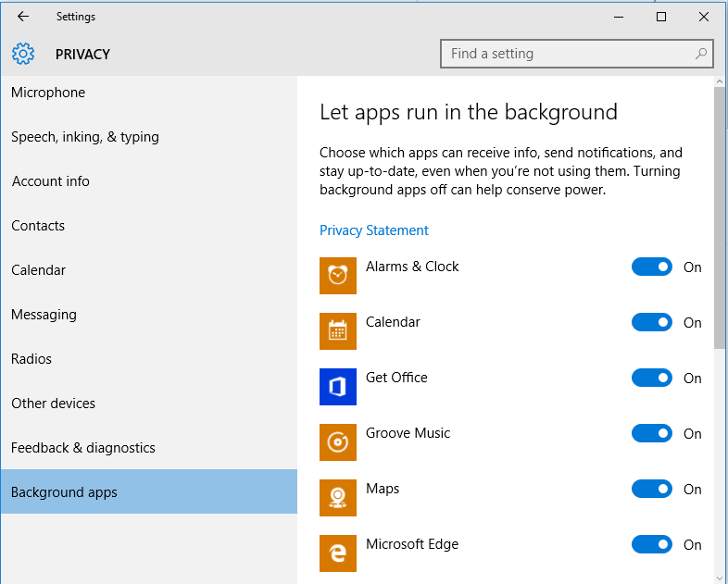
Task: Go back using the back arrow
Action: coord(23,17)
